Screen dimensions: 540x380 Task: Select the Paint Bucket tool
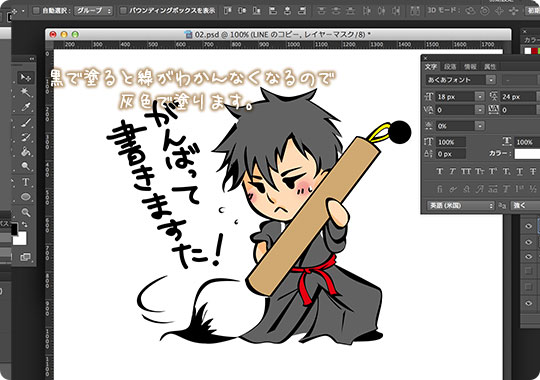tap(25, 152)
